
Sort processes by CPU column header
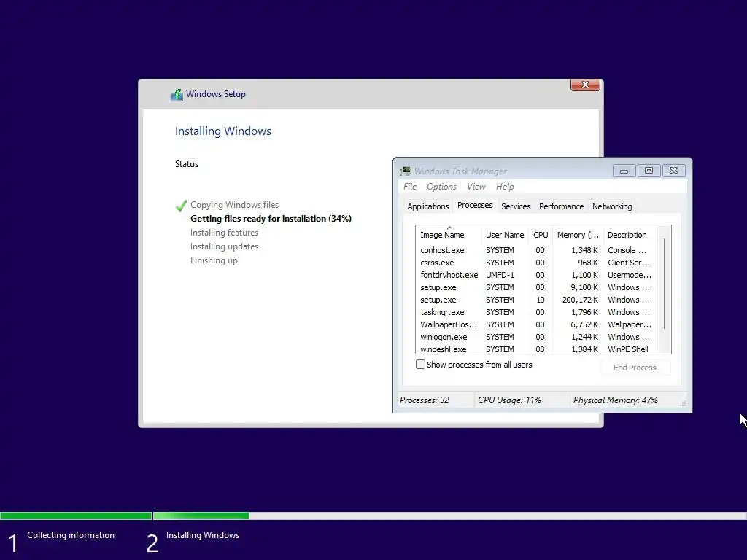click(541, 235)
